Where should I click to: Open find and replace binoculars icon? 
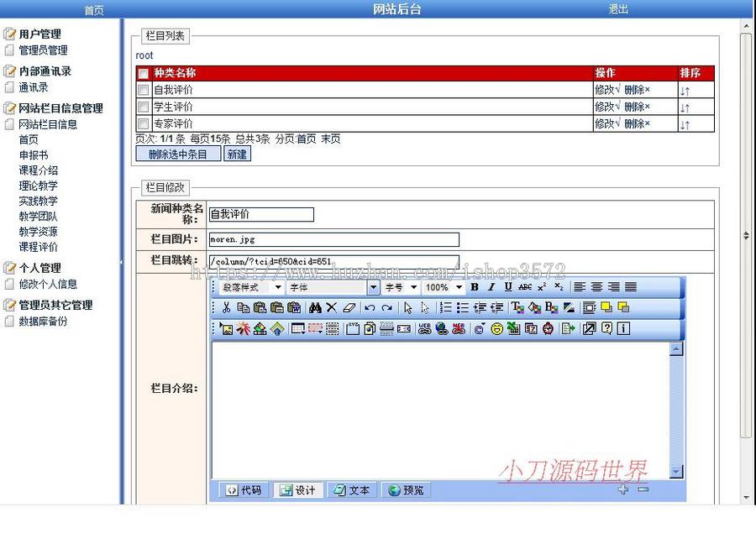pos(315,308)
